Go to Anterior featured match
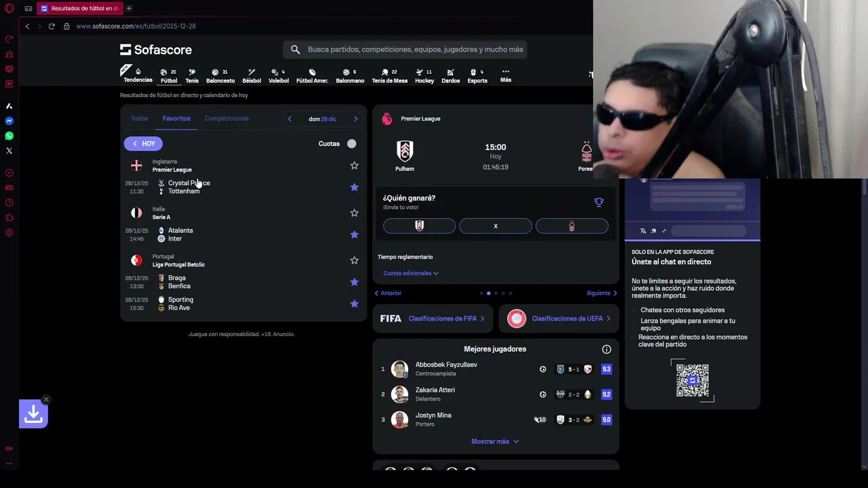The width and height of the screenshot is (868, 488). [x=388, y=293]
